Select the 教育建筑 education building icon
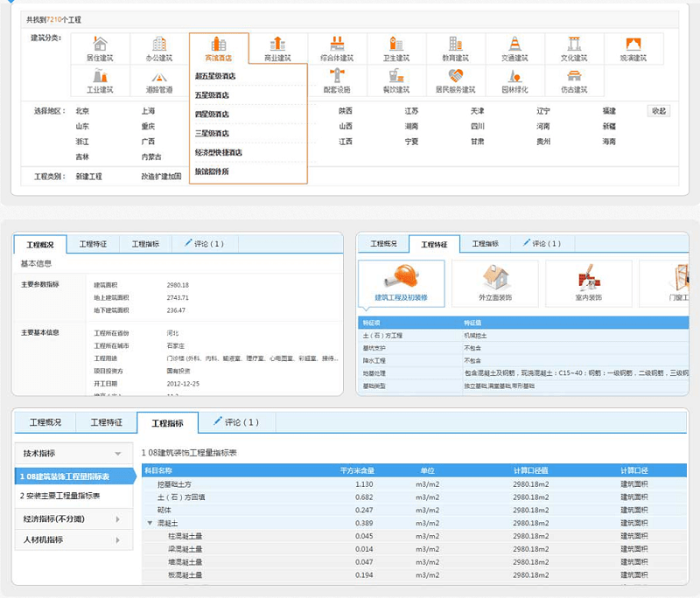This screenshot has width=700, height=598. (455, 44)
